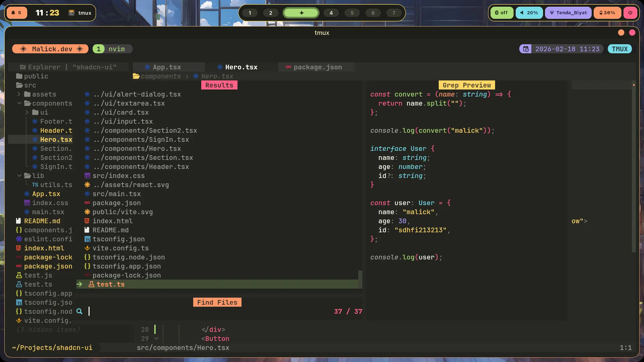This screenshot has width=644, height=362.
Task: Click the markdown icon beside README.md result
Action: [87, 230]
